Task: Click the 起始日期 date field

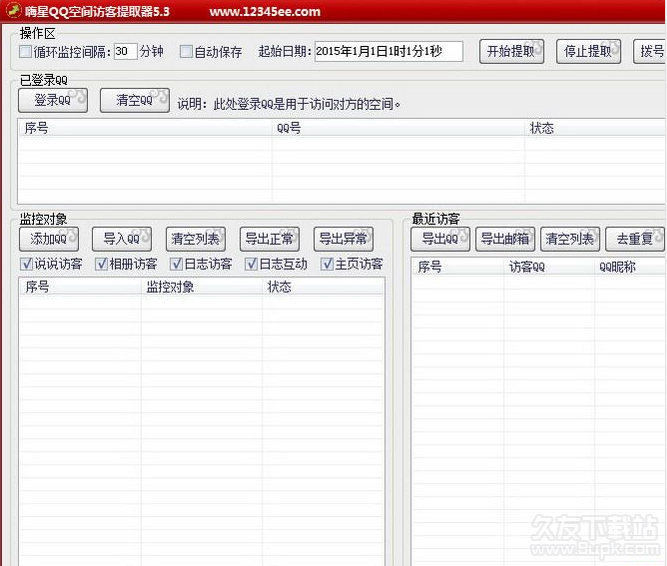Action: click(x=389, y=51)
